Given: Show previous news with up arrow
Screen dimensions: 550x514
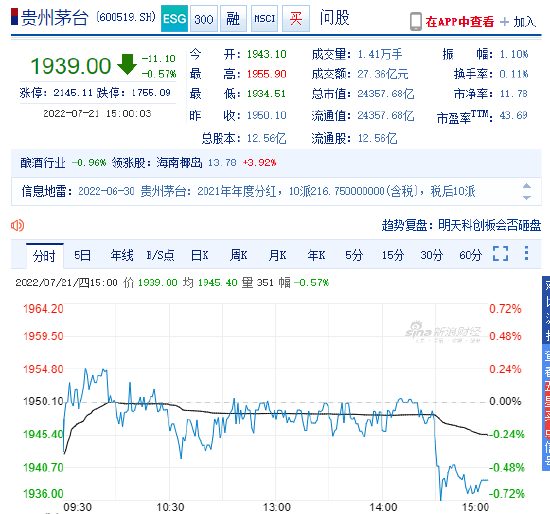Looking at the screenshot, I should (526, 186).
